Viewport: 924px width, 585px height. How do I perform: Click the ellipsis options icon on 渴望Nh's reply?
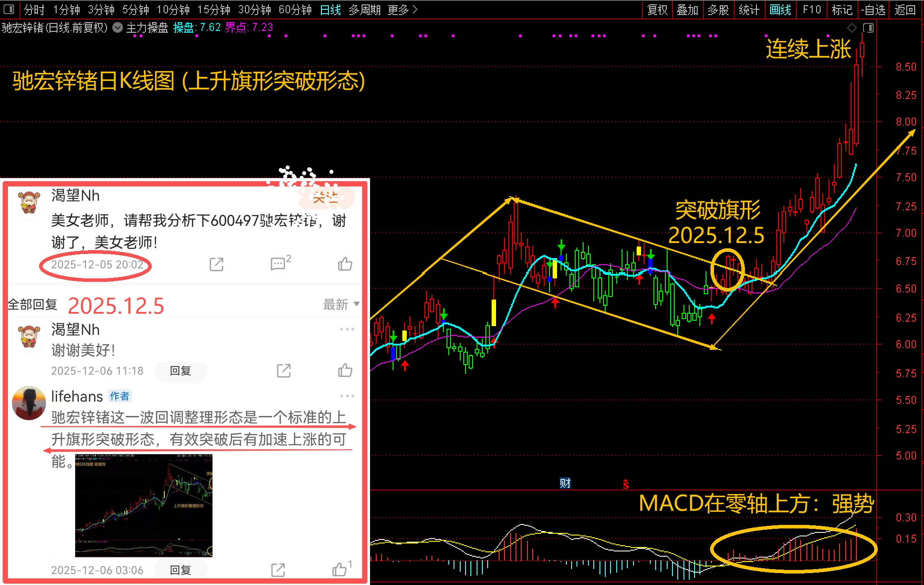348,329
